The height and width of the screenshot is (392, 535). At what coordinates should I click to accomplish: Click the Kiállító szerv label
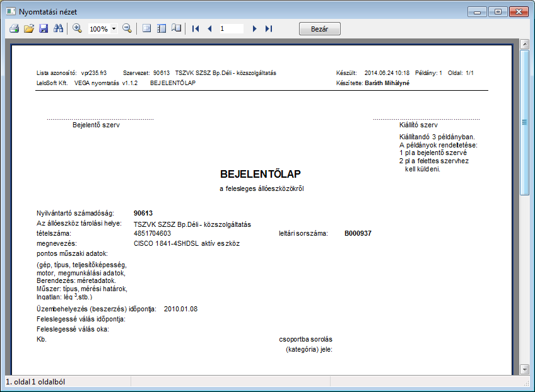pyautogui.click(x=418, y=125)
